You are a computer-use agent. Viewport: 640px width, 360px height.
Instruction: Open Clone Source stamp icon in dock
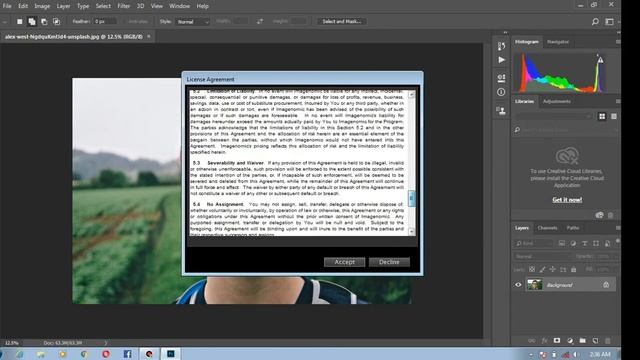(x=501, y=110)
